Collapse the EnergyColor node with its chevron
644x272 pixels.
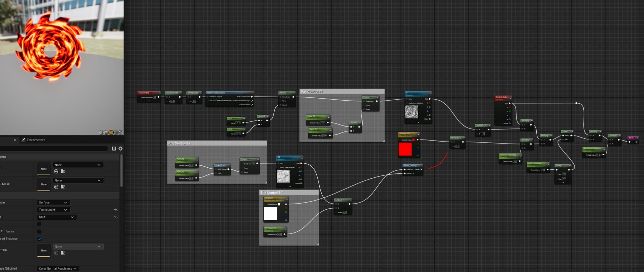tap(418, 135)
